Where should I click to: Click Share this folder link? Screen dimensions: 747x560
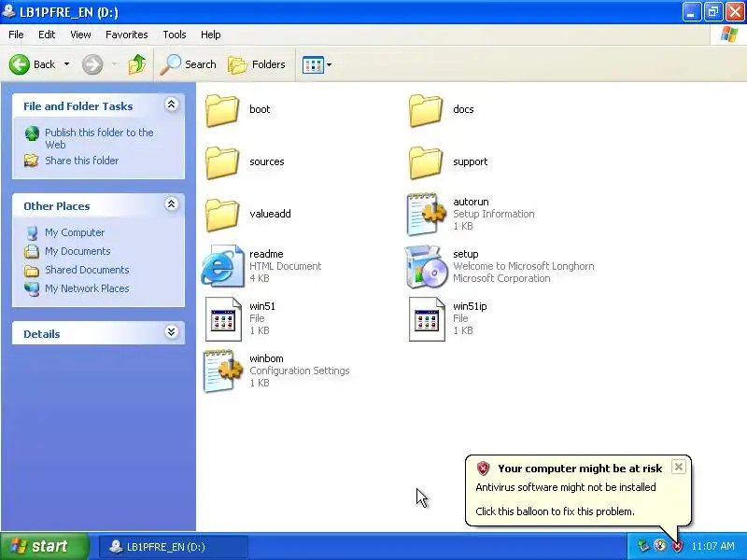pos(82,161)
